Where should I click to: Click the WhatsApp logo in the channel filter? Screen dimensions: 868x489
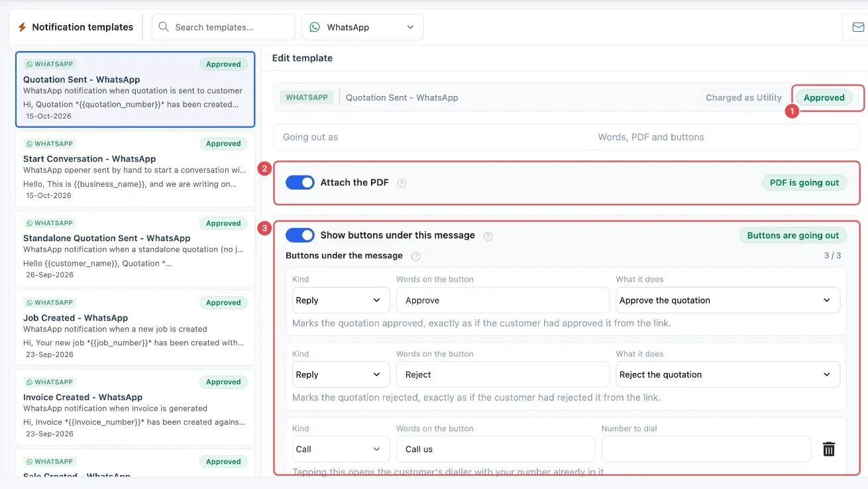pyautogui.click(x=315, y=27)
